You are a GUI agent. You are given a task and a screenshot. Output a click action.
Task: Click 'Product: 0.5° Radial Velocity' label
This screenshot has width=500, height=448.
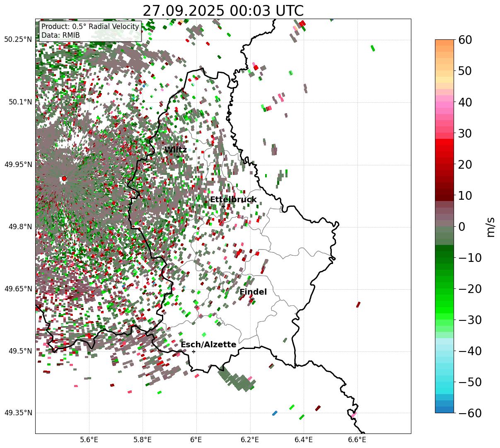(90, 27)
